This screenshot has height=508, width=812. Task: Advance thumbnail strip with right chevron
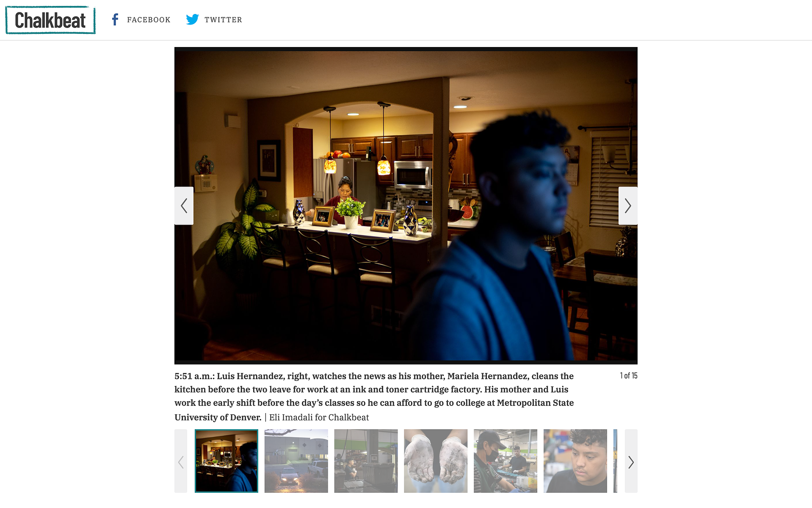pos(631,461)
